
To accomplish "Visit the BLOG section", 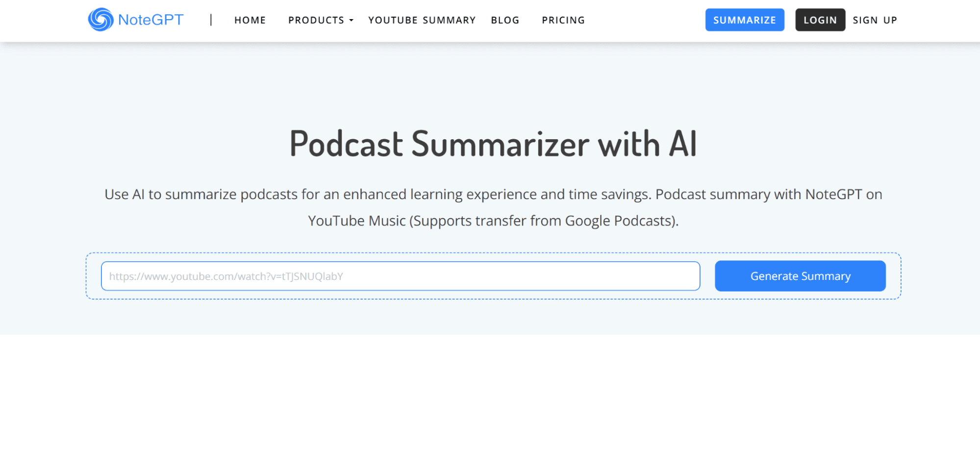I will [x=505, y=20].
